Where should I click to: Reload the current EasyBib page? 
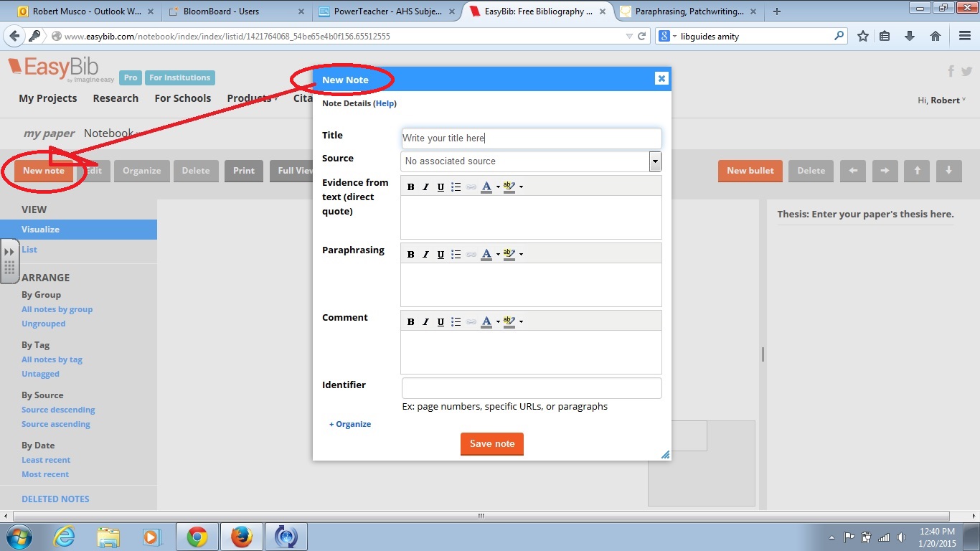642,36
